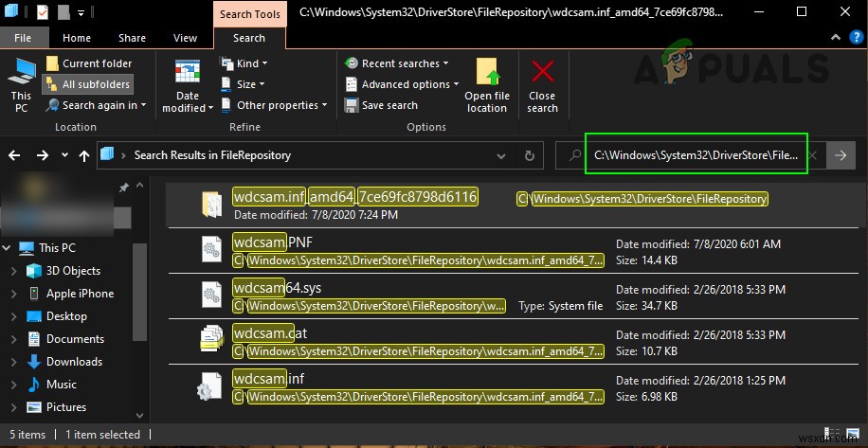Click the Close search red X icon

tap(542, 73)
